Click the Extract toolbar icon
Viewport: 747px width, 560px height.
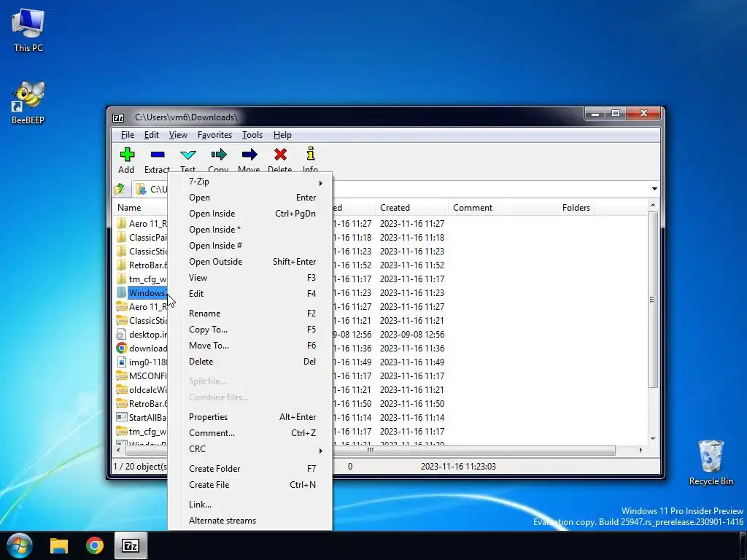(158, 155)
